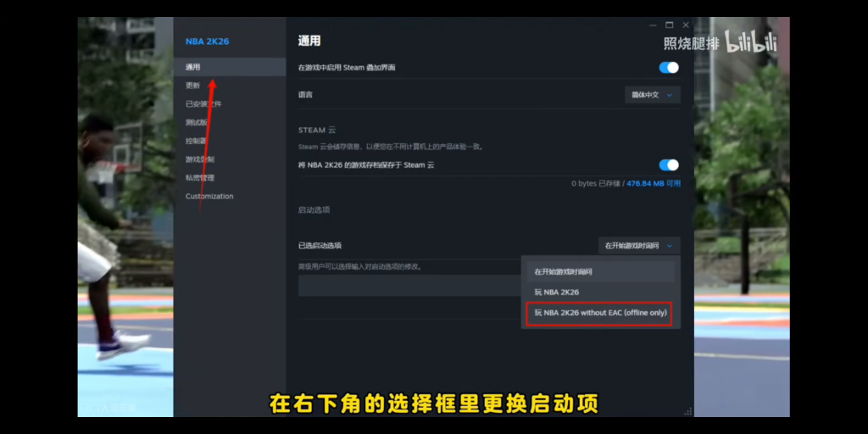Click the launch options text field

pos(409,286)
